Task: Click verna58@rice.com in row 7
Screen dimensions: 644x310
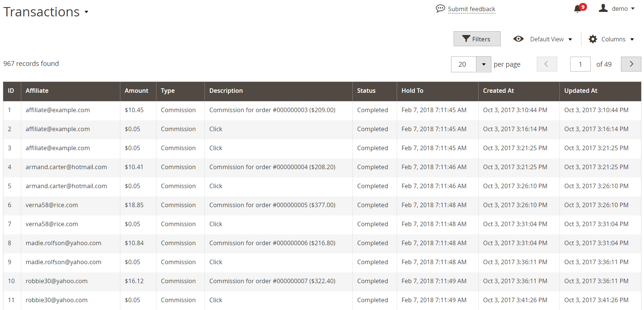Action: [x=52, y=224]
